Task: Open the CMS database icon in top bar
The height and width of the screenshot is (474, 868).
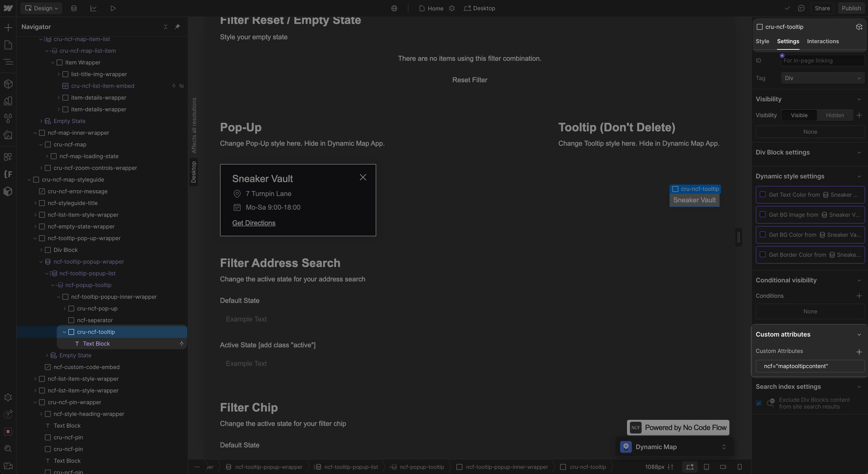Action: tap(74, 8)
